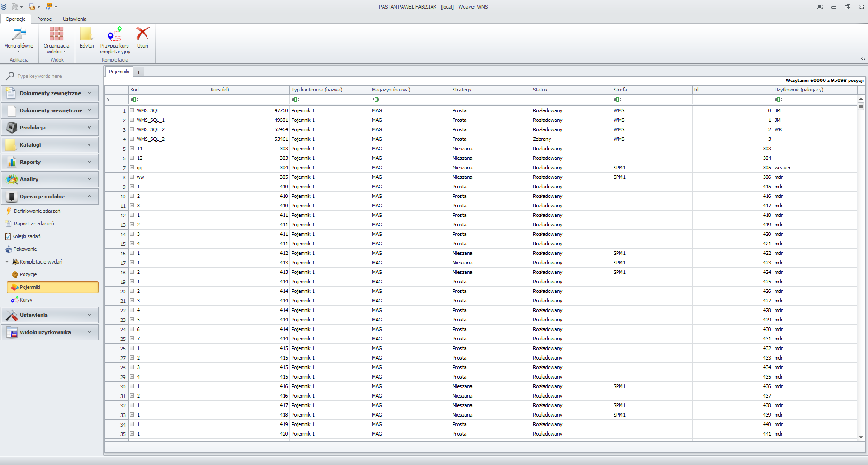Click the red Usuń icon
The height and width of the screenshot is (465, 868).
142,34
